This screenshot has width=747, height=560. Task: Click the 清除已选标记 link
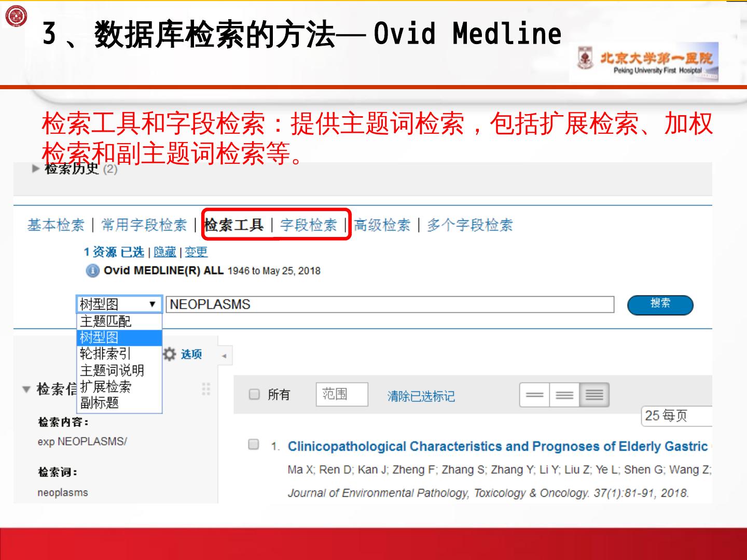(x=421, y=397)
